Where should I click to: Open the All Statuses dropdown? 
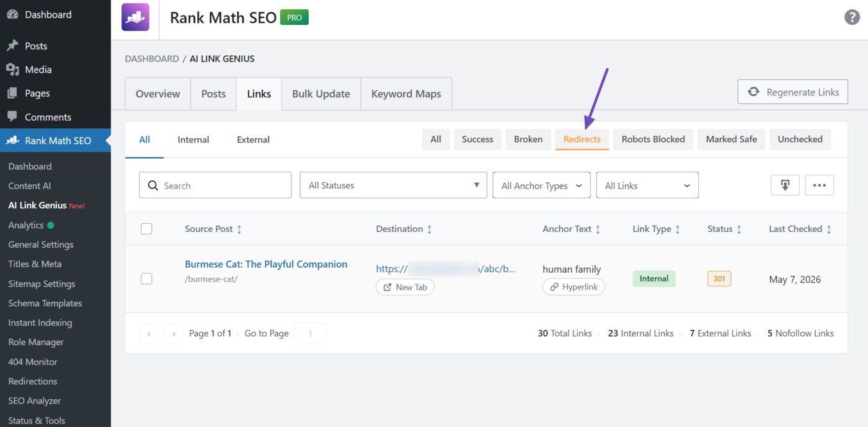(x=394, y=185)
